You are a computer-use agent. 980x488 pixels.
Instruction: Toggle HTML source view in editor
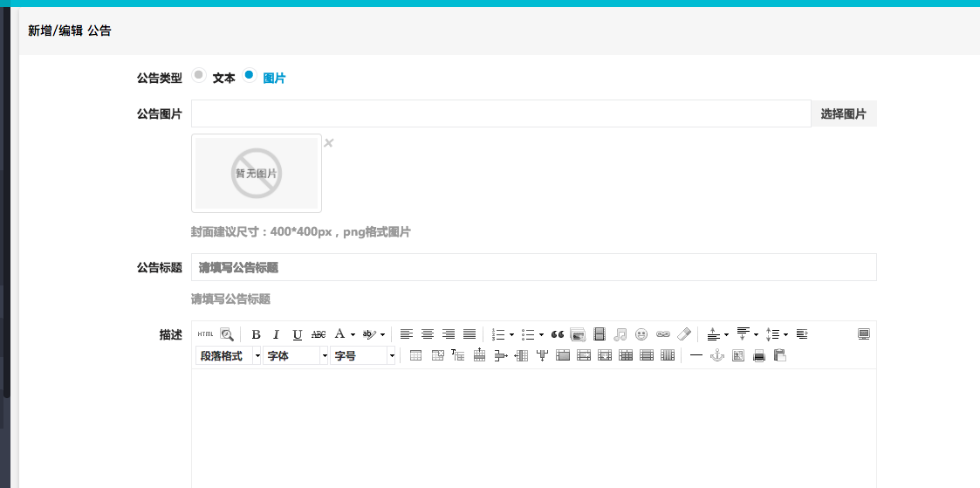click(205, 334)
